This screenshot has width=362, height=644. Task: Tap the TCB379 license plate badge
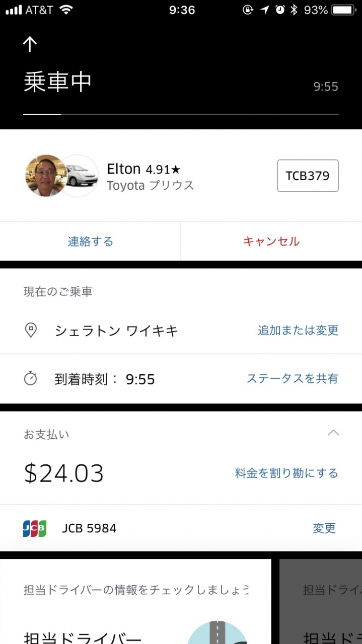[308, 176]
